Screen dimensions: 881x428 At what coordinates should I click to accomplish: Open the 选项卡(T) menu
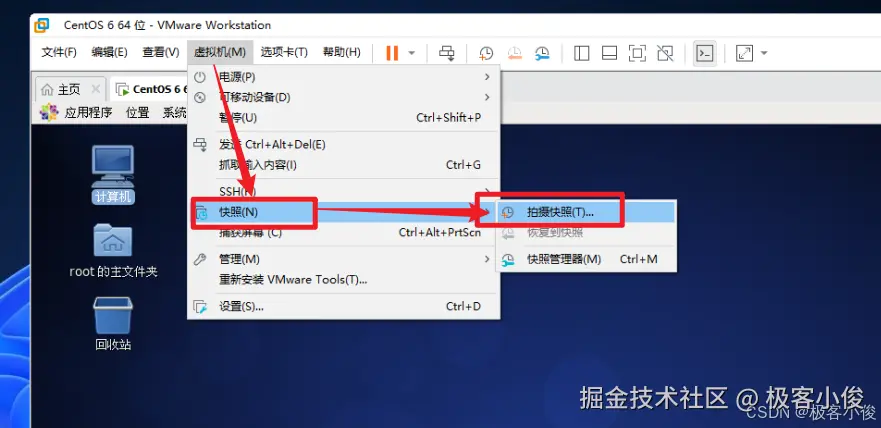pos(284,52)
